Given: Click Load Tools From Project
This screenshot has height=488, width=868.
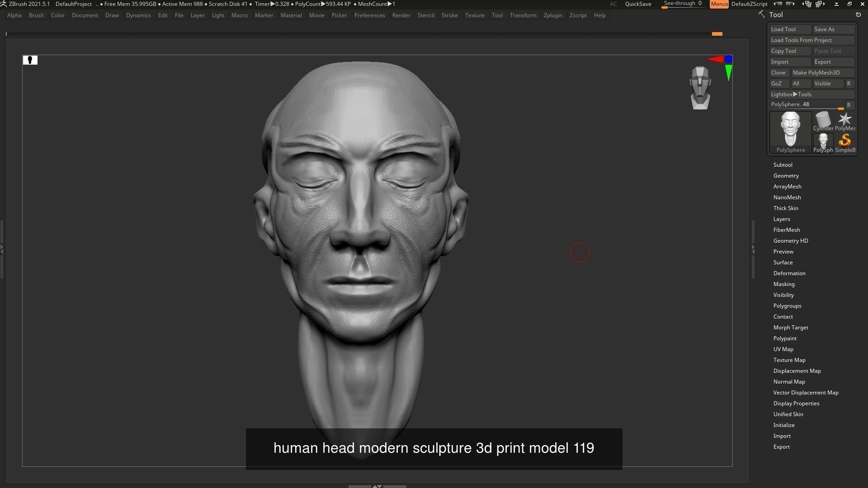Looking at the screenshot, I should pyautogui.click(x=812, y=40).
